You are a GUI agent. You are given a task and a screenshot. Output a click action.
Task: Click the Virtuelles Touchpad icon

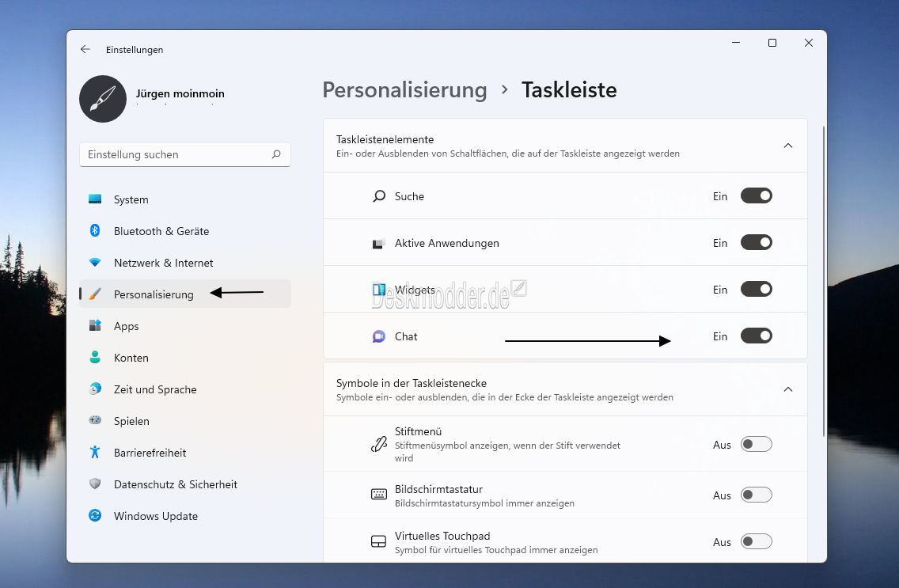(379, 541)
